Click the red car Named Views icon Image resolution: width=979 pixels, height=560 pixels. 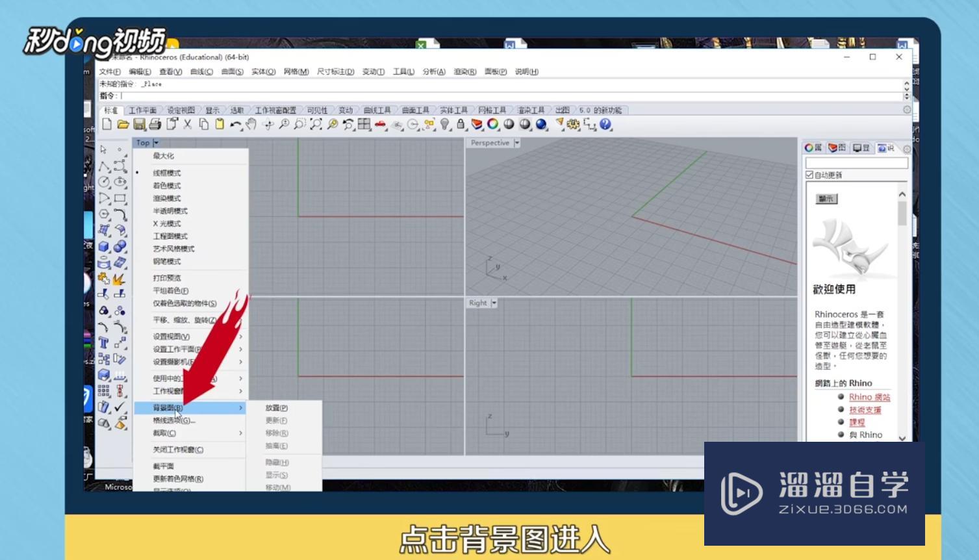pyautogui.click(x=380, y=124)
